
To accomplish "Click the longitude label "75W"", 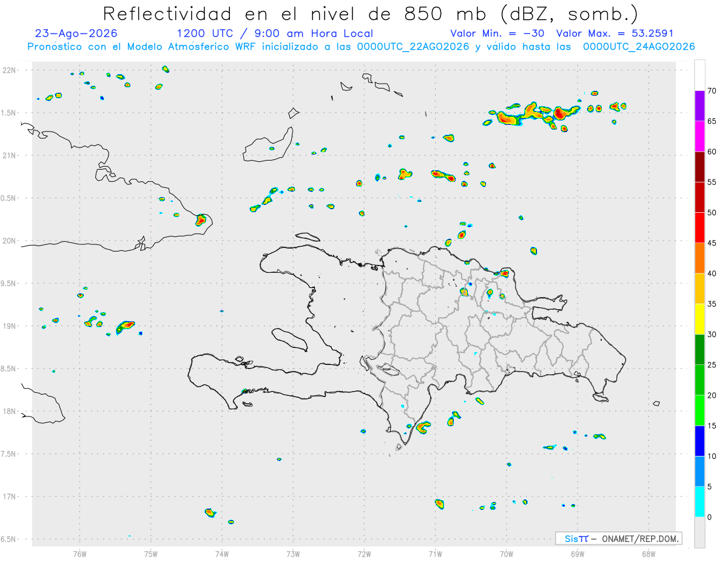I will tap(151, 554).
